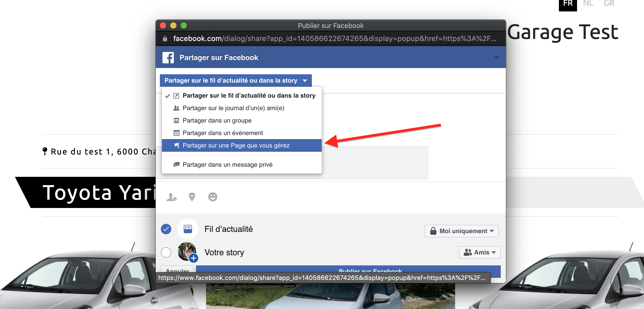
Task: Choose Partager sur le fil d'actualité ou dans la story
Action: click(x=242, y=96)
